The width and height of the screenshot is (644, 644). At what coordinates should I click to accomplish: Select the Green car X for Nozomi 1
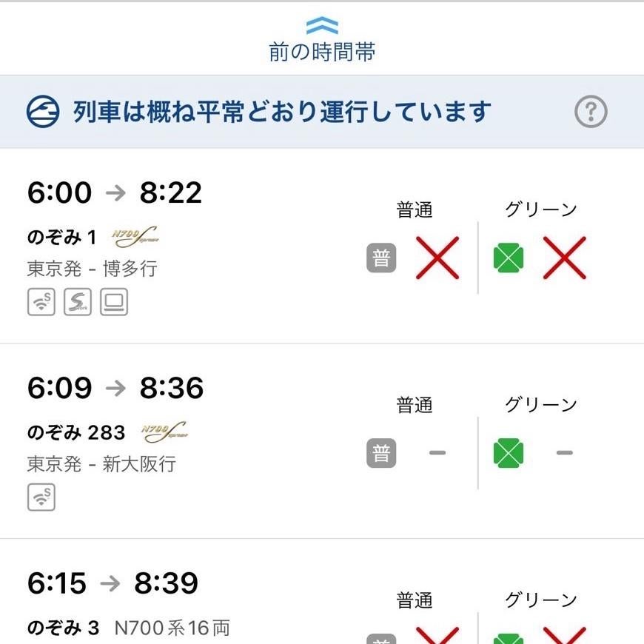[565, 258]
